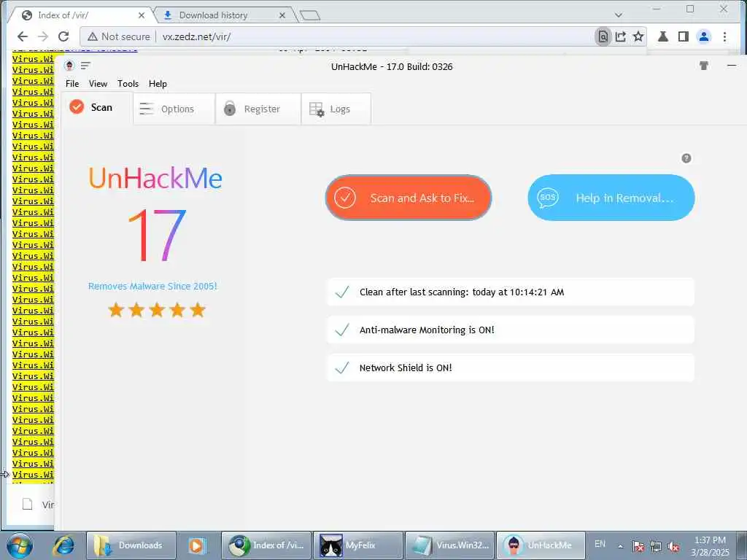The image size is (747, 560).
Task: Open the hamburger lines menu beside avatar
Action: tap(86, 66)
